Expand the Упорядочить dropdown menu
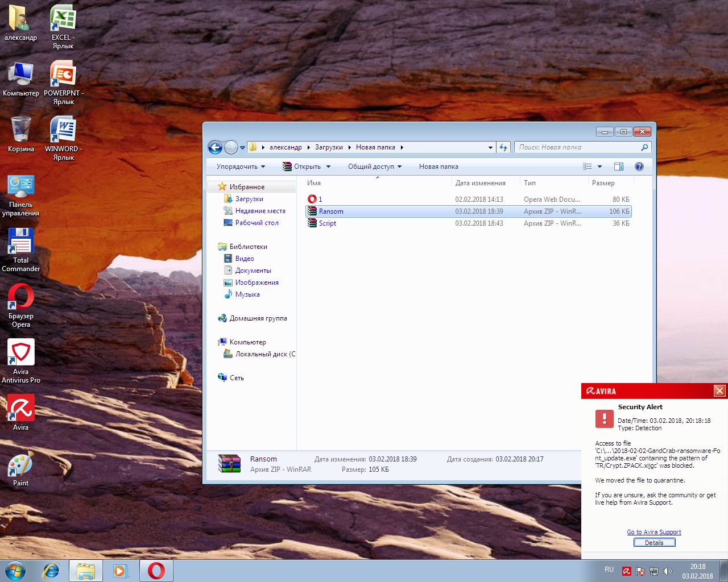The width and height of the screenshot is (728, 582). tap(241, 167)
